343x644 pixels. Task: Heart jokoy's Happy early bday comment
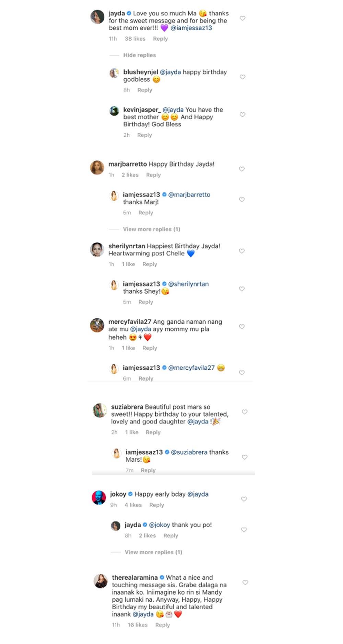tap(244, 499)
